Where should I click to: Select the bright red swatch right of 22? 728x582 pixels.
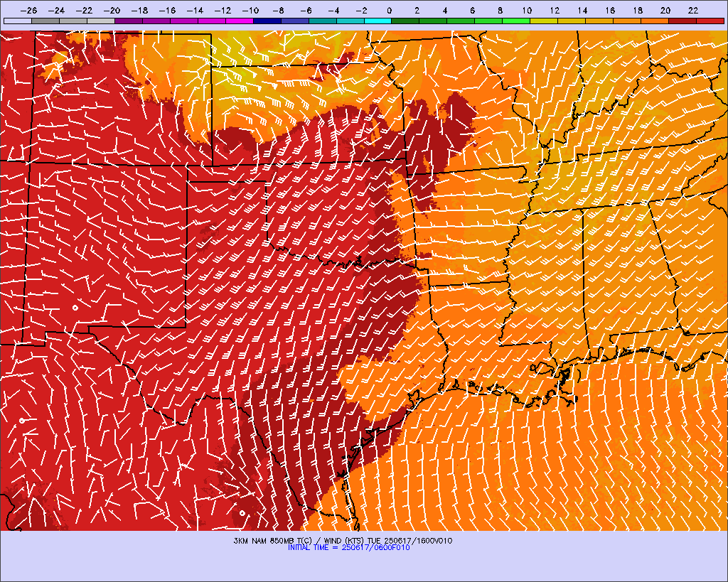(x=710, y=21)
